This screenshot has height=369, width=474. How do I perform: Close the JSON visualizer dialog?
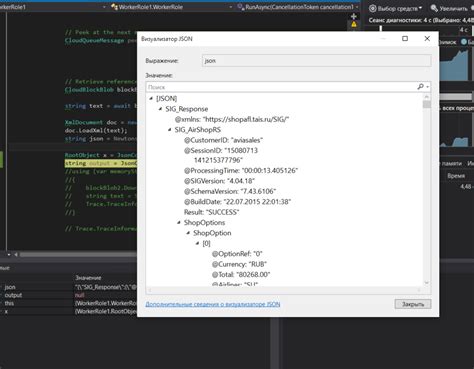coord(427,39)
